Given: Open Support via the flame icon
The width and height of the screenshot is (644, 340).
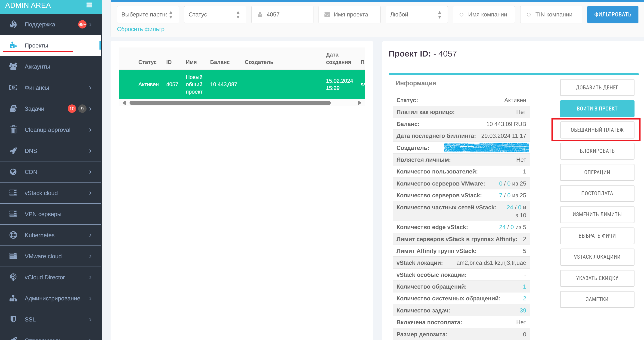Looking at the screenshot, I should coord(13,24).
